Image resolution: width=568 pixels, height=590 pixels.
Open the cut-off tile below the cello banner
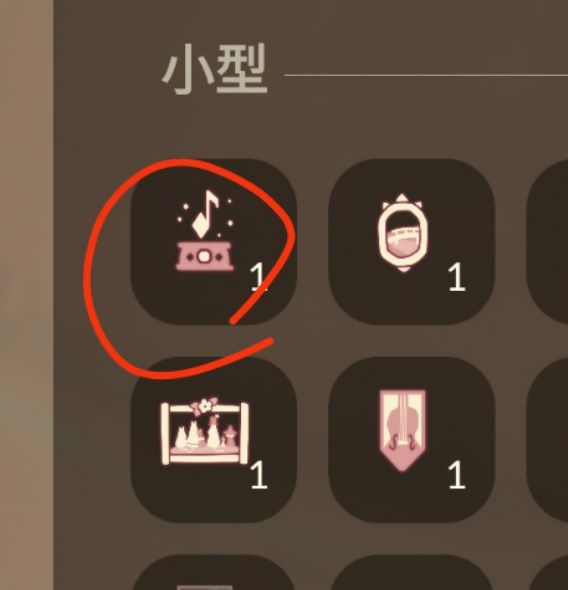(412, 572)
